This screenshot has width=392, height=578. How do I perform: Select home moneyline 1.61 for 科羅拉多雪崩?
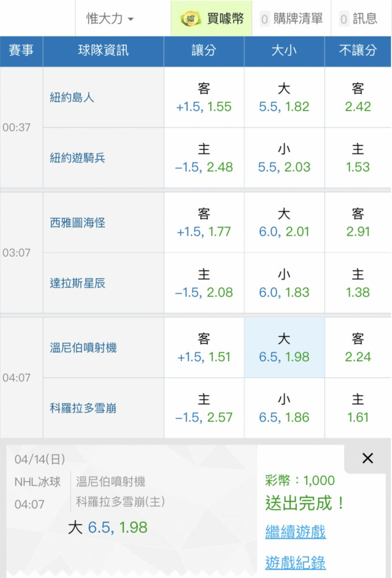tap(358, 409)
